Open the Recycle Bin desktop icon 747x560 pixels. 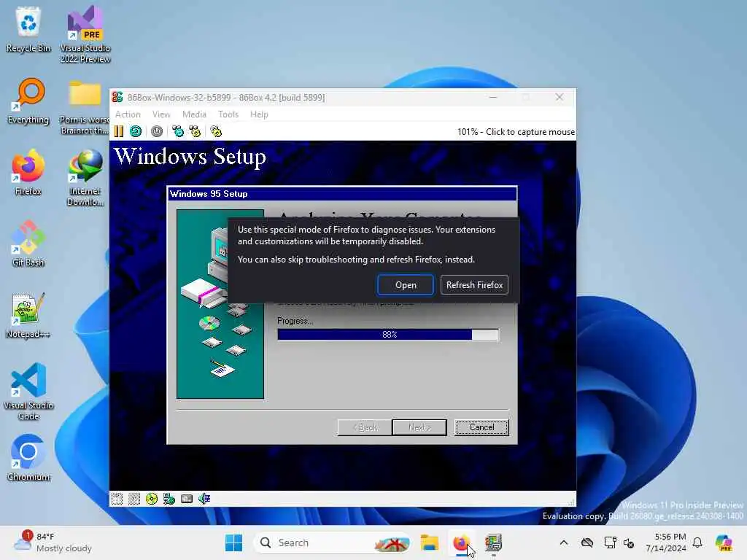coord(28,29)
